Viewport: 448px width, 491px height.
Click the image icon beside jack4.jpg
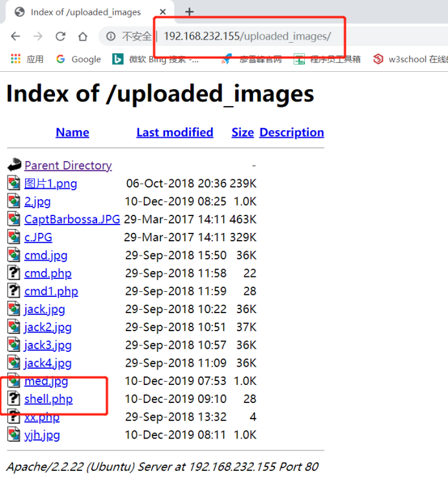[14, 363]
